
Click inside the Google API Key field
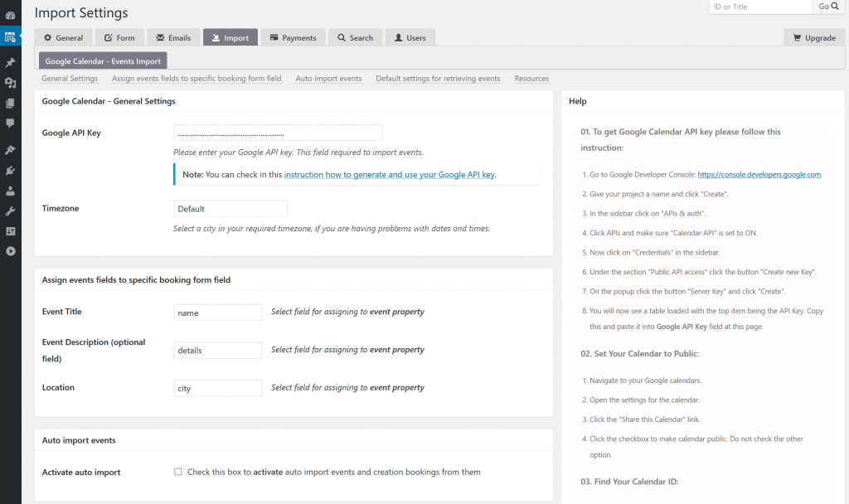point(278,132)
